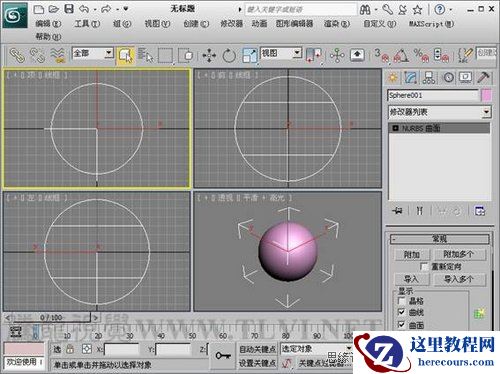Open the quick access toolbar dropdown arrow
500x374 pixels.
(x=126, y=9)
